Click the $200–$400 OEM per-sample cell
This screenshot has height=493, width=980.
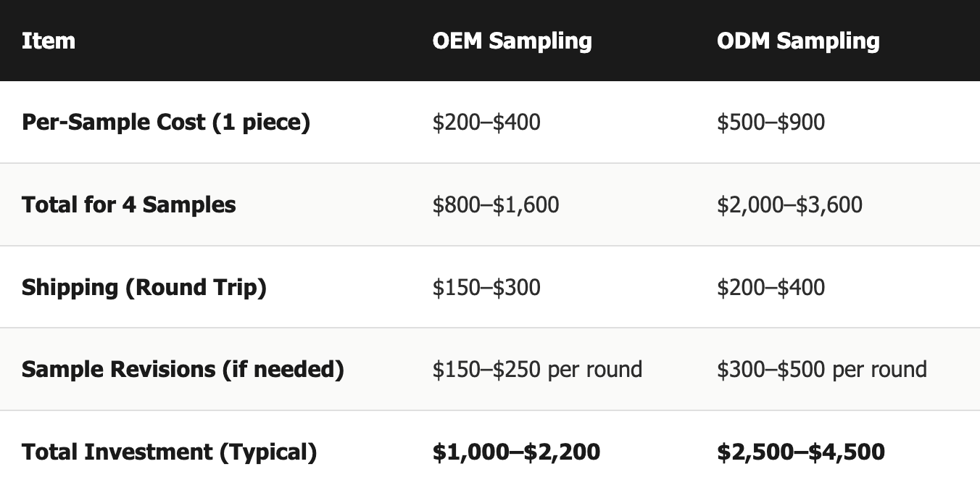486,123
